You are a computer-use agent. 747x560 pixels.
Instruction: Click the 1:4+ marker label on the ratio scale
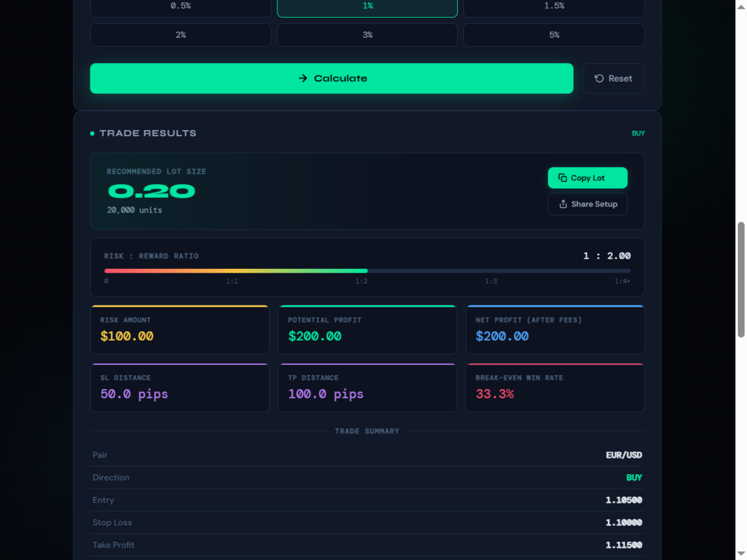pos(622,281)
